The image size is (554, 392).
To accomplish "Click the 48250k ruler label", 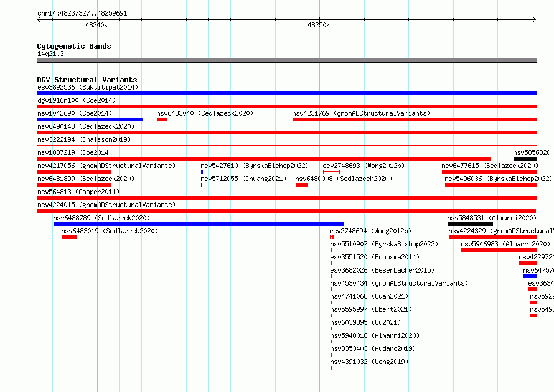I will (x=319, y=25).
